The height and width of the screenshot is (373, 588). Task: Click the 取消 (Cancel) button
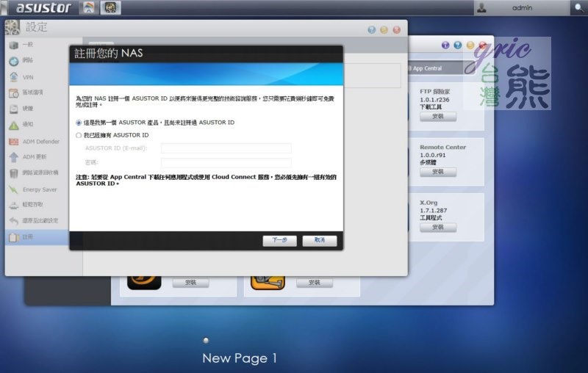click(320, 240)
